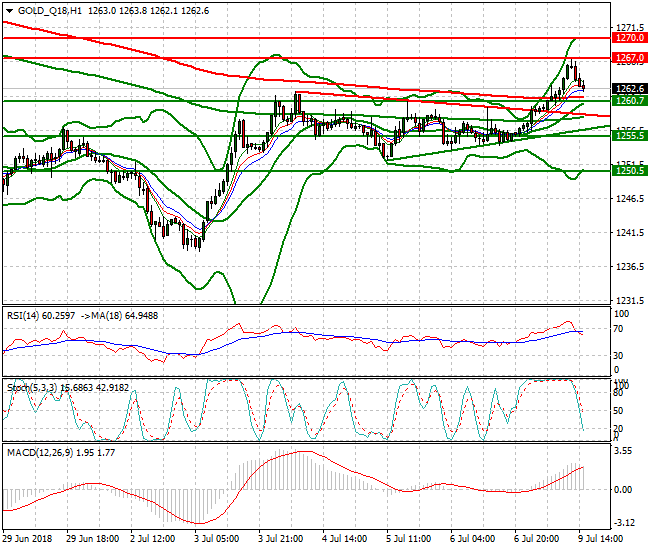
Task: Select the Stochastic 50 level value
Action: tap(618, 411)
